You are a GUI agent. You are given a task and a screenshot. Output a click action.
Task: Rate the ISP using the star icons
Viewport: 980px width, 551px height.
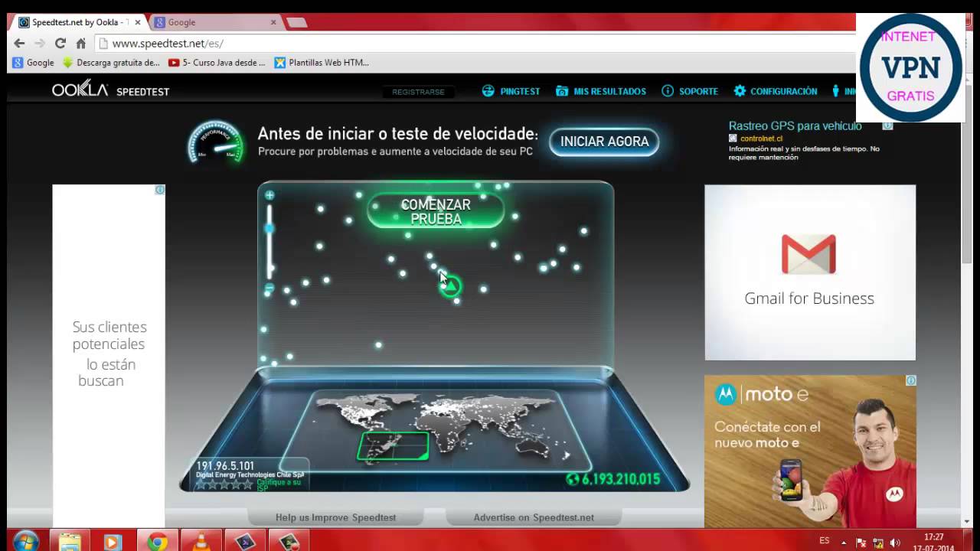224,484
